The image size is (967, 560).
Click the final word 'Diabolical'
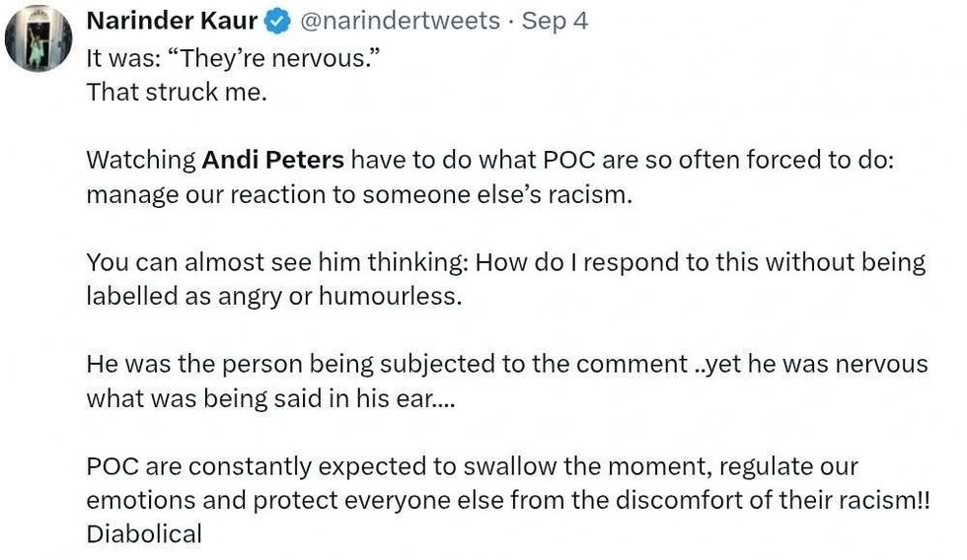pos(144,534)
